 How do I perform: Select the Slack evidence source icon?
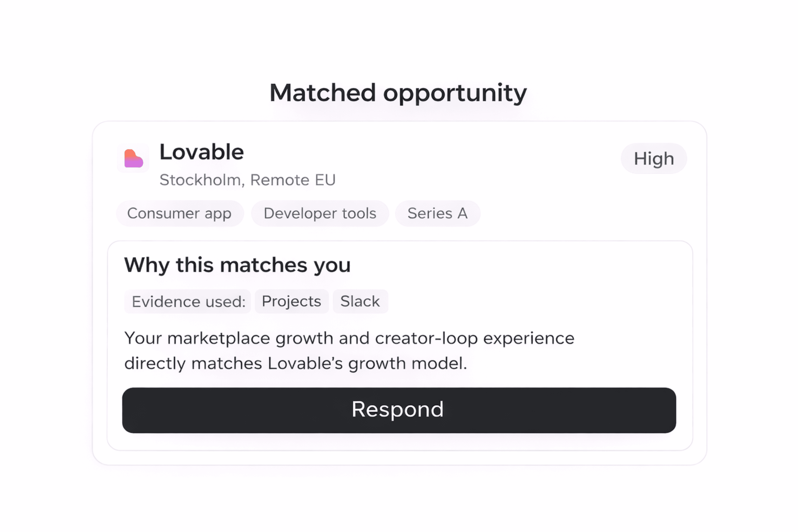[360, 301]
